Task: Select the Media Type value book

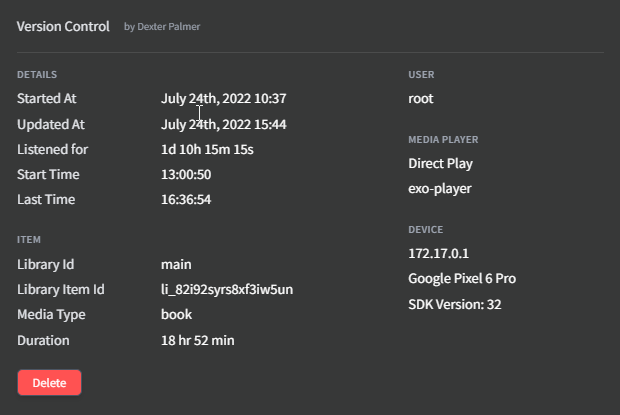Action: click(176, 314)
